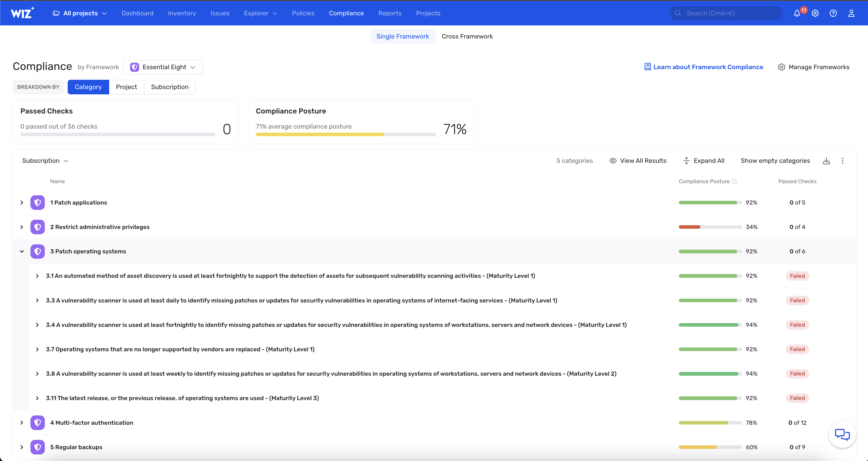Click the download results icon
This screenshot has height=461, width=868.
[826, 161]
